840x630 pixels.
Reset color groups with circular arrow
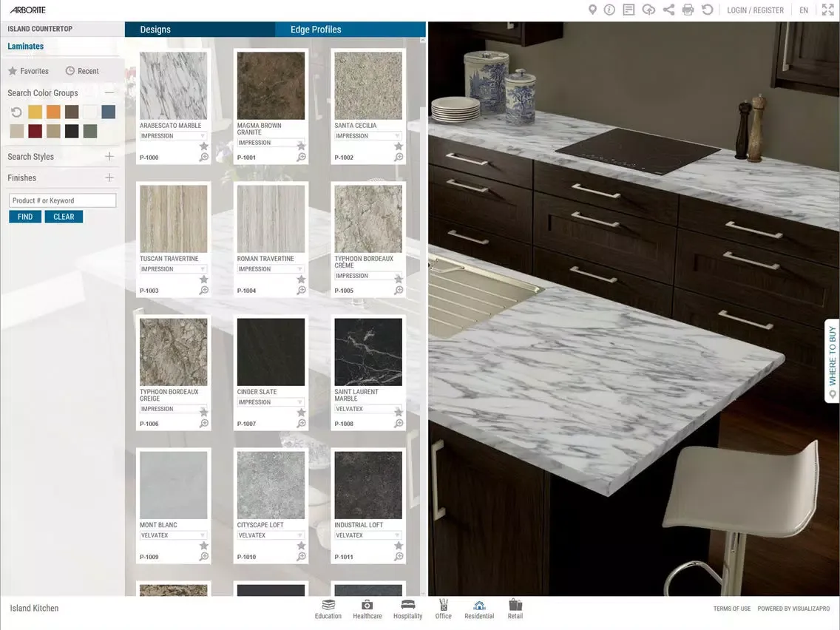tap(16, 112)
